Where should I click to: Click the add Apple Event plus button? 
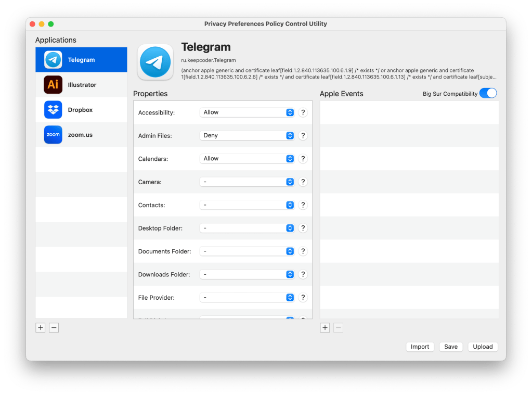coord(325,328)
